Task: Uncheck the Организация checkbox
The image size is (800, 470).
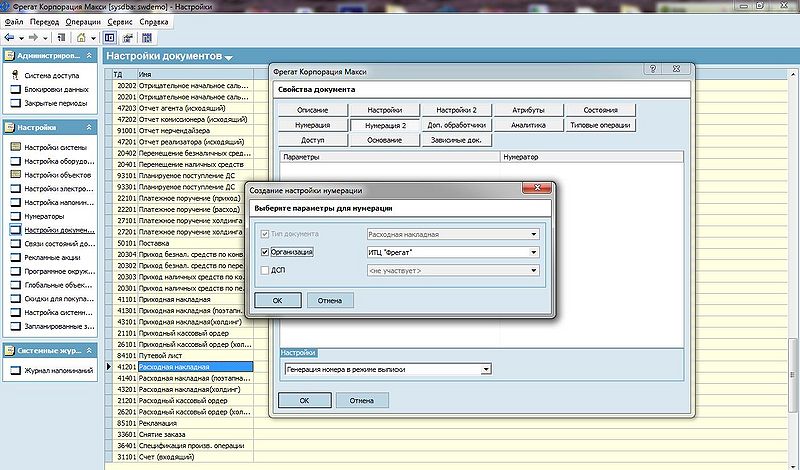Action: pos(264,252)
